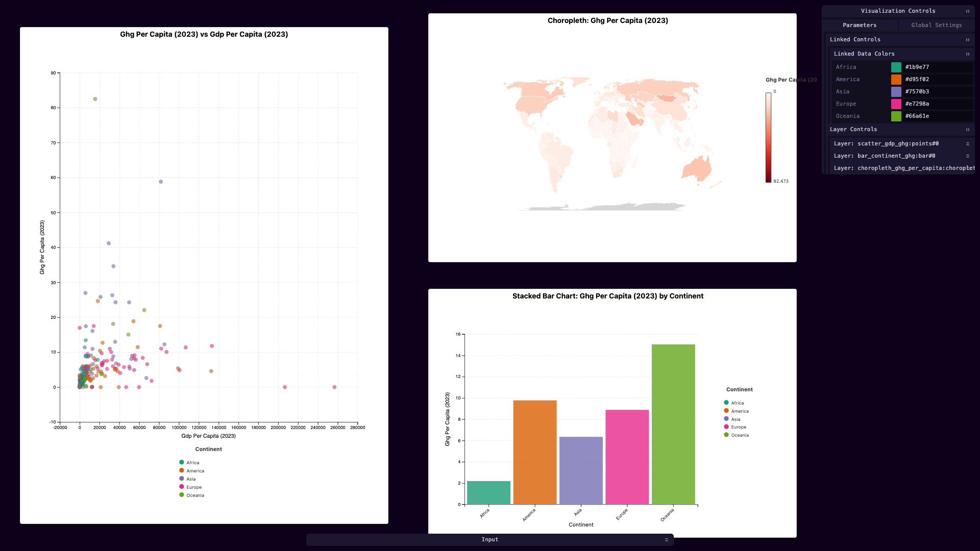980x551 pixels.
Task: Collapse the Linked Controls section
Action: click(x=967, y=40)
